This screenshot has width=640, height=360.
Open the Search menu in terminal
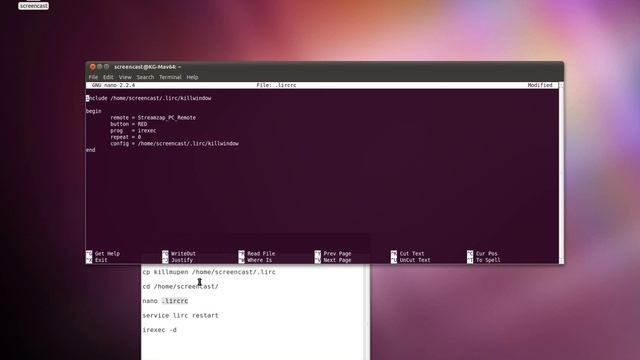point(145,77)
